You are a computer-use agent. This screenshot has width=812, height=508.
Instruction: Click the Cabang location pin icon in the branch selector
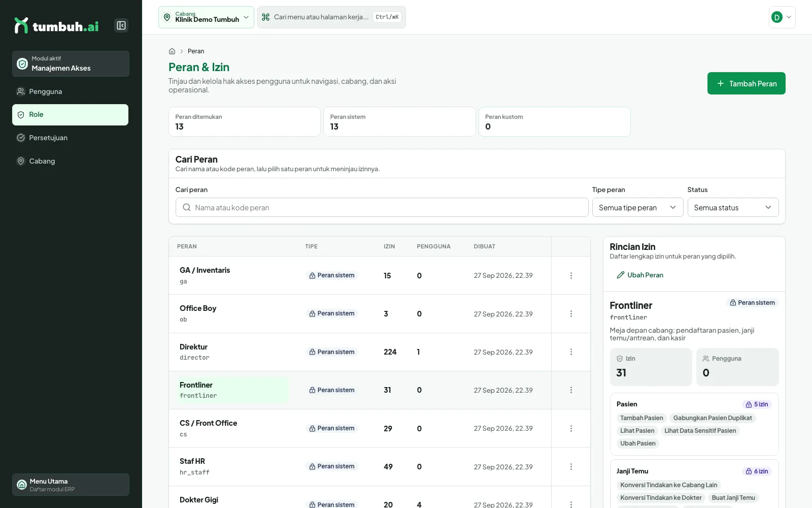click(x=167, y=17)
